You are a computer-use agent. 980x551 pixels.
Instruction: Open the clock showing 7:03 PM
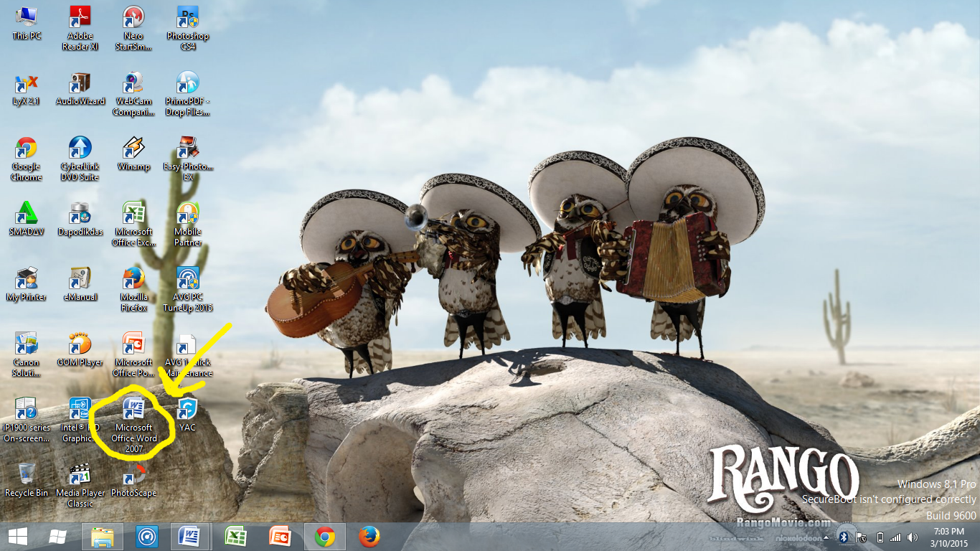pyautogui.click(x=949, y=537)
